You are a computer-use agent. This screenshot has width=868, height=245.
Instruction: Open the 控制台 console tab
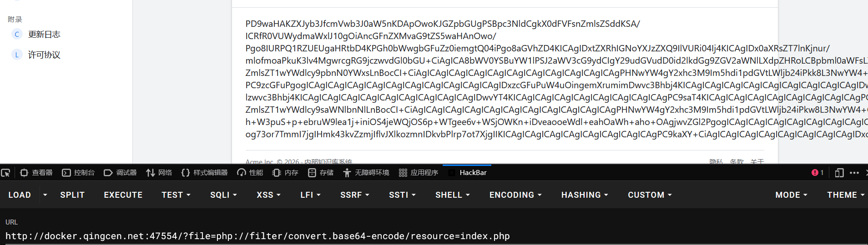[x=78, y=173]
